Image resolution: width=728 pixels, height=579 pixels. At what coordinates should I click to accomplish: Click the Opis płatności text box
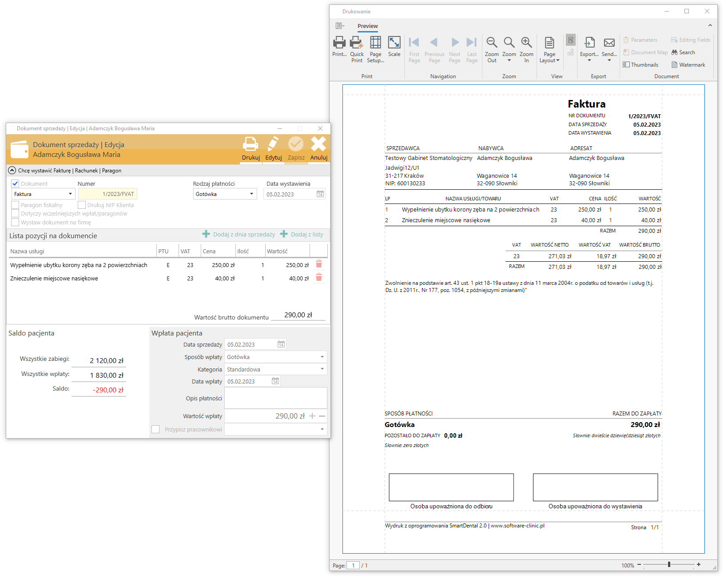pos(276,398)
